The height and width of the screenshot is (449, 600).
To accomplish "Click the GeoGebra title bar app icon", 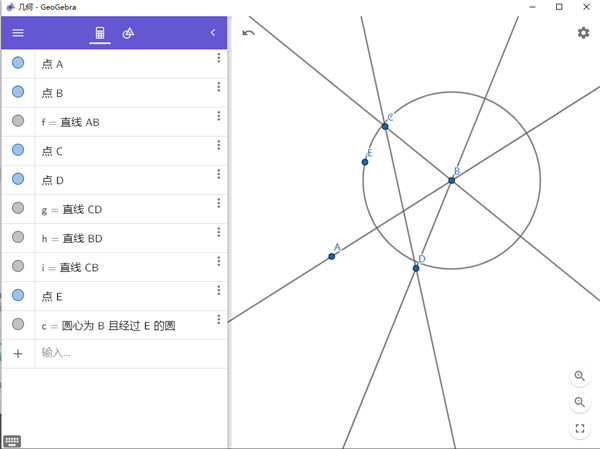I will (x=11, y=7).
